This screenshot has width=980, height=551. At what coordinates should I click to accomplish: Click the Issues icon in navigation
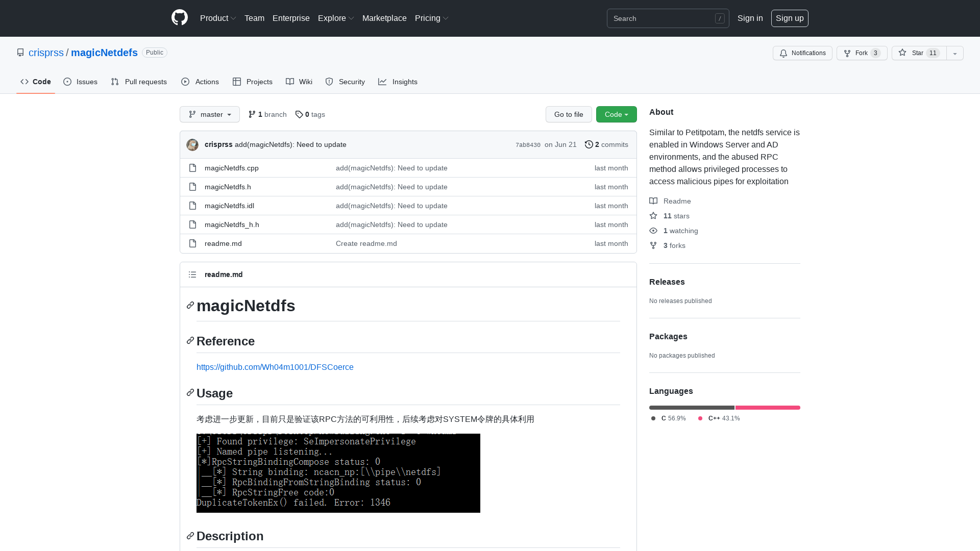pos(67,82)
